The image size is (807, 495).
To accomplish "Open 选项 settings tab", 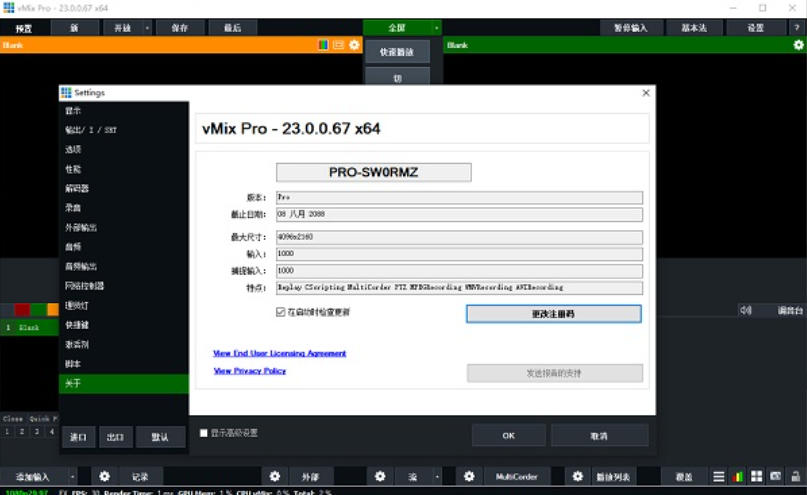I will coord(124,150).
